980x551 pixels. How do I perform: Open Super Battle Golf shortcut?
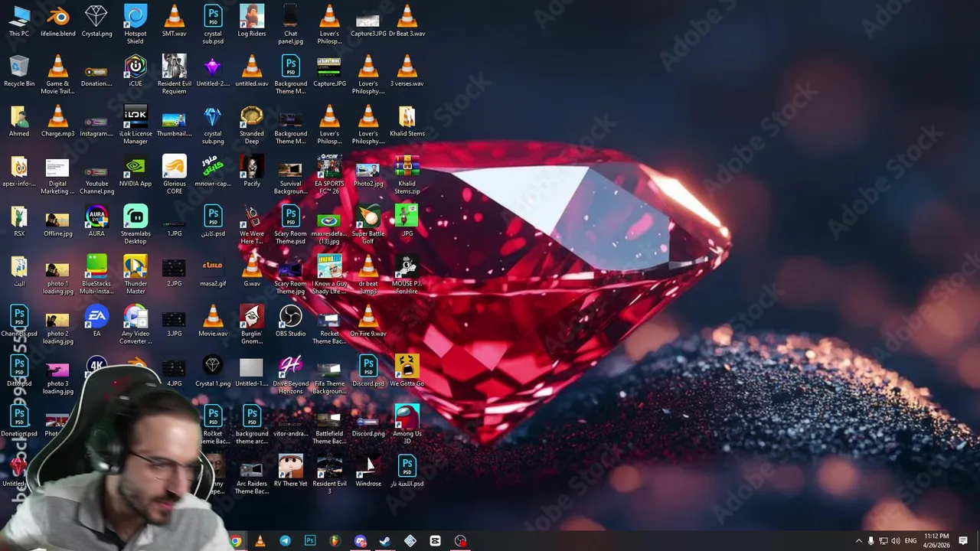[368, 224]
